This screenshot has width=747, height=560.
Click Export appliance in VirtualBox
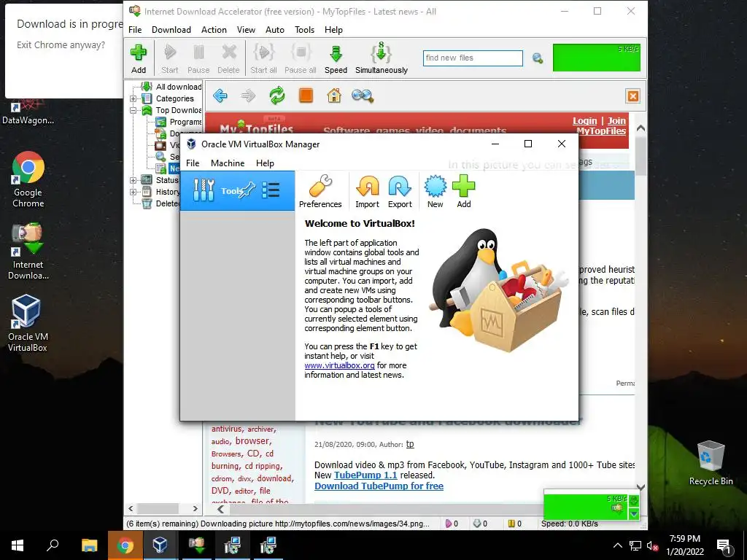400,192
